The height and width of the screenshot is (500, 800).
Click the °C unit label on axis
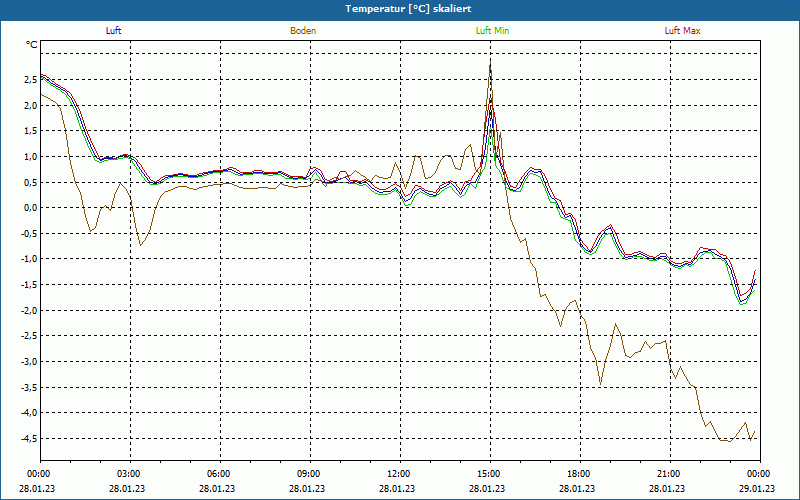[x=32, y=45]
